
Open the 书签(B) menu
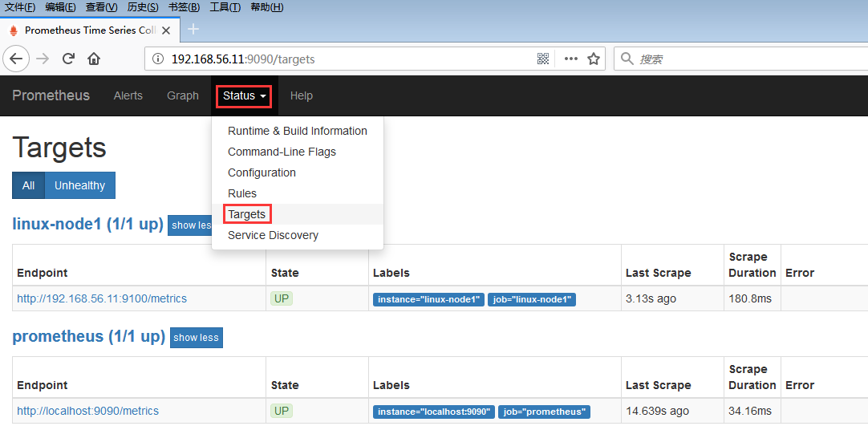[184, 7]
